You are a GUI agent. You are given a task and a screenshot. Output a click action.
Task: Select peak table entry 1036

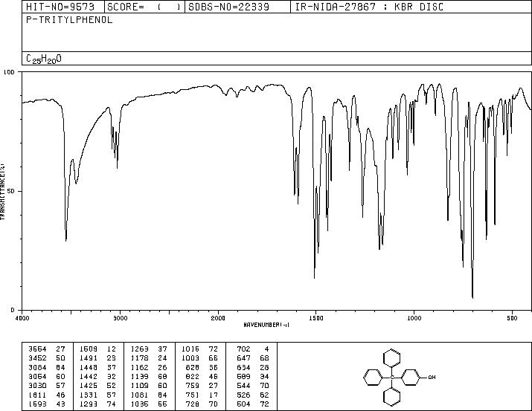tap(139, 404)
